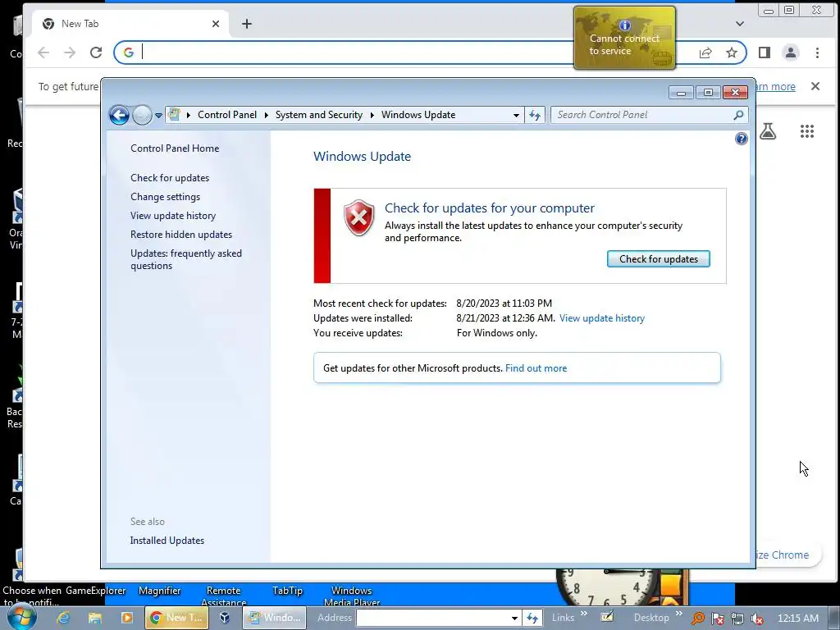Open Control Panel Home

pyautogui.click(x=175, y=148)
